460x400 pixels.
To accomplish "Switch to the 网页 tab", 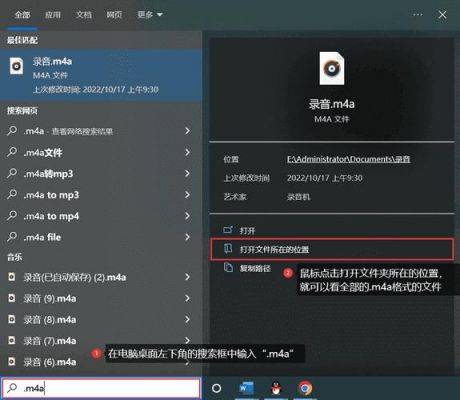I will click(x=114, y=15).
